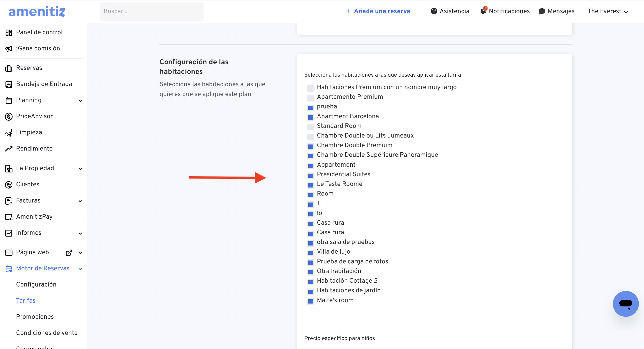Click the Informes chart icon
This screenshot has height=349, width=644.
click(x=9, y=233)
